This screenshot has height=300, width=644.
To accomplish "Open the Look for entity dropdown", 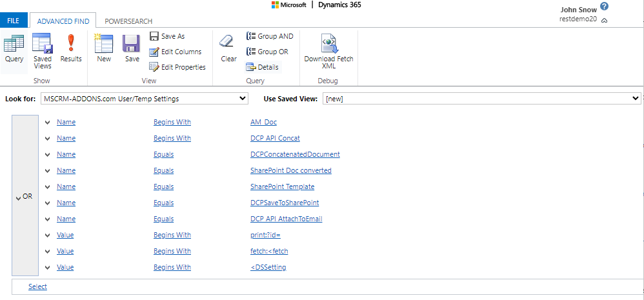I will [145, 99].
